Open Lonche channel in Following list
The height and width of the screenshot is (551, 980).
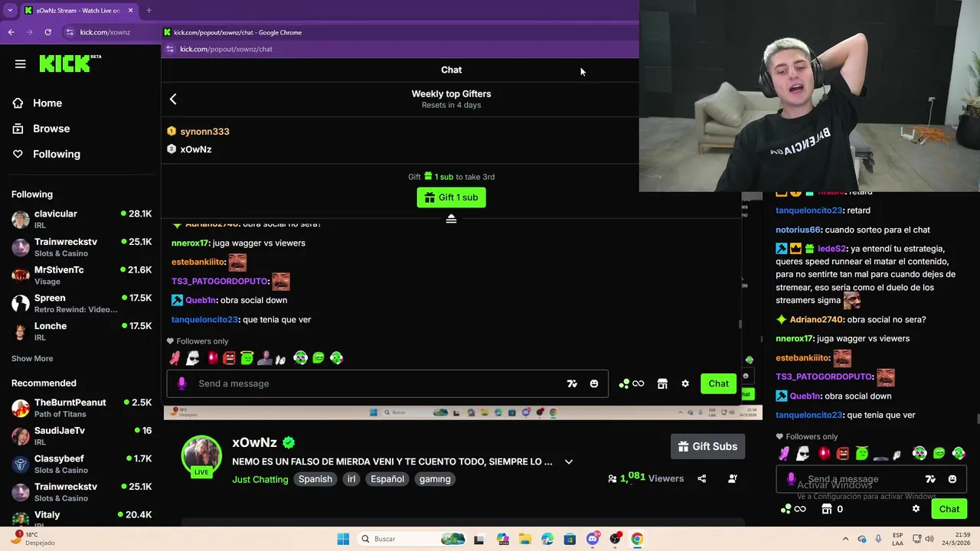[81, 331]
